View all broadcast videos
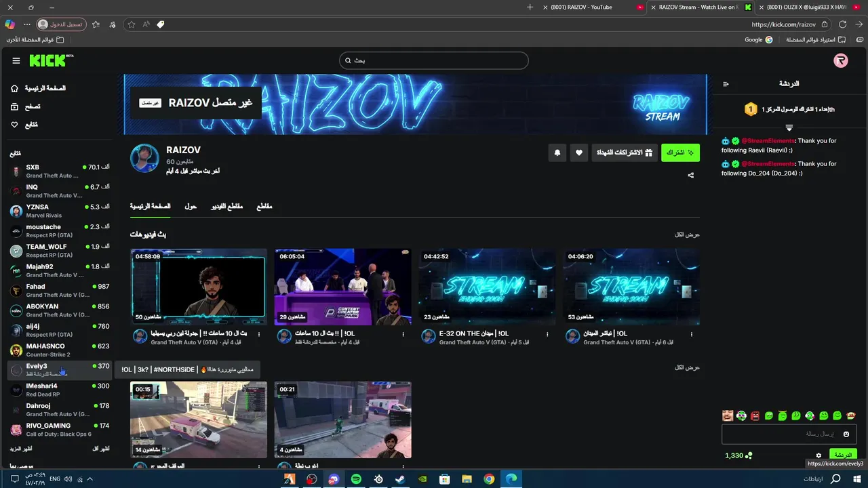 687,235
